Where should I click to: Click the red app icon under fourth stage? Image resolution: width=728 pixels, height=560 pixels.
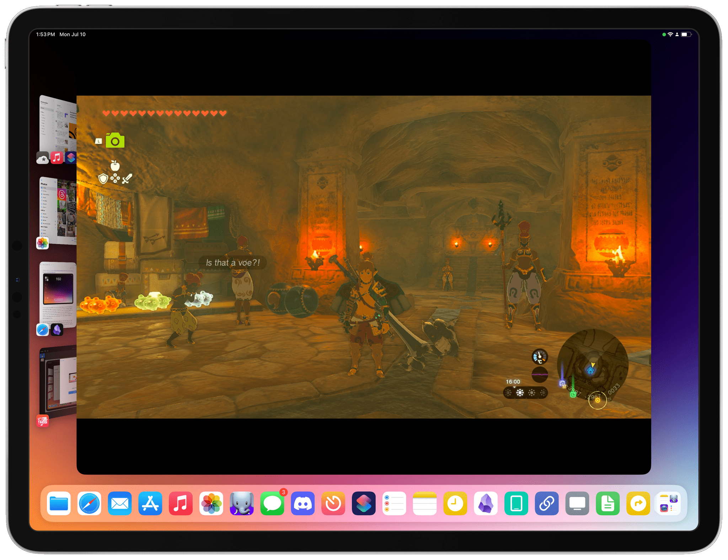click(x=43, y=421)
